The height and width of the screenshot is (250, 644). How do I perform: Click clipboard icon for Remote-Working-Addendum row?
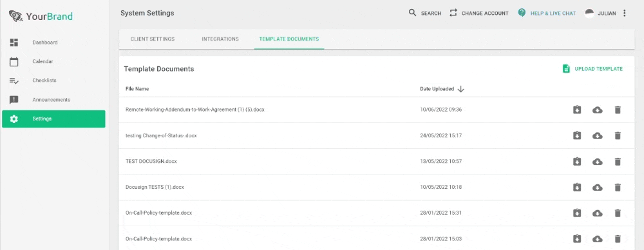tap(577, 110)
